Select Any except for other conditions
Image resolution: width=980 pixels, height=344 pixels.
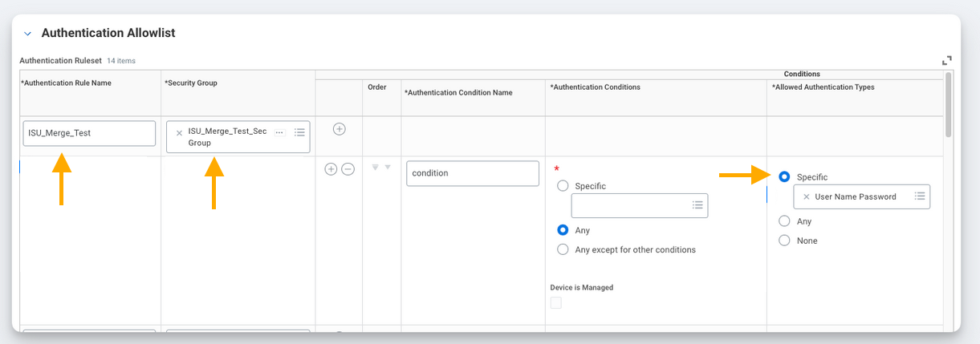(563, 249)
